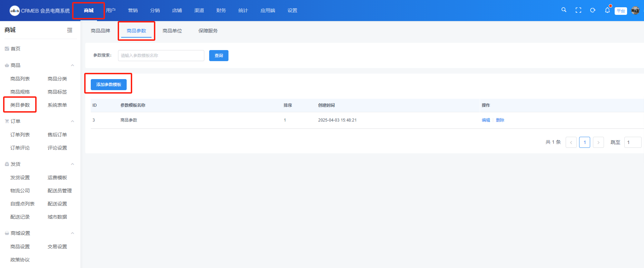
Task: Click the user avatar picture
Action: coord(635,10)
